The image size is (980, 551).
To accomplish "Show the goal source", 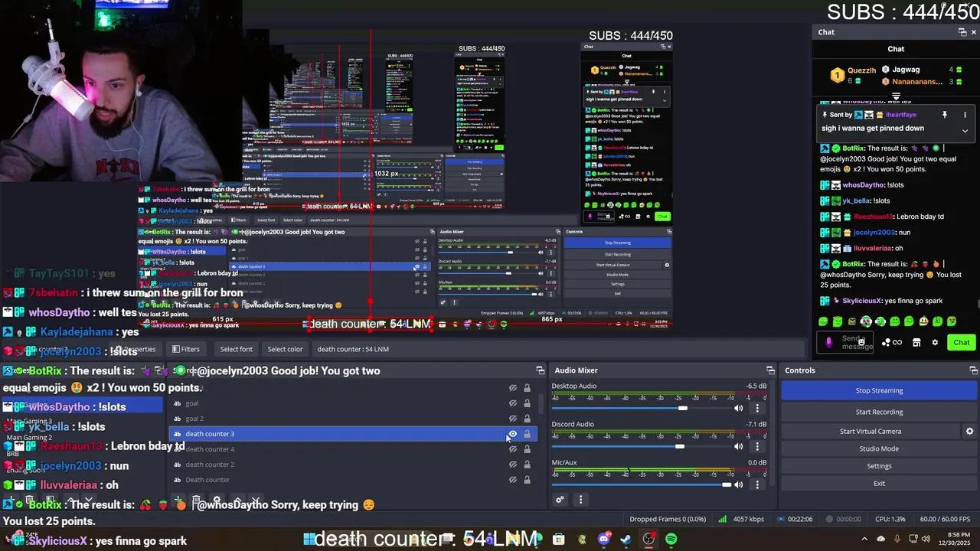I will [513, 403].
